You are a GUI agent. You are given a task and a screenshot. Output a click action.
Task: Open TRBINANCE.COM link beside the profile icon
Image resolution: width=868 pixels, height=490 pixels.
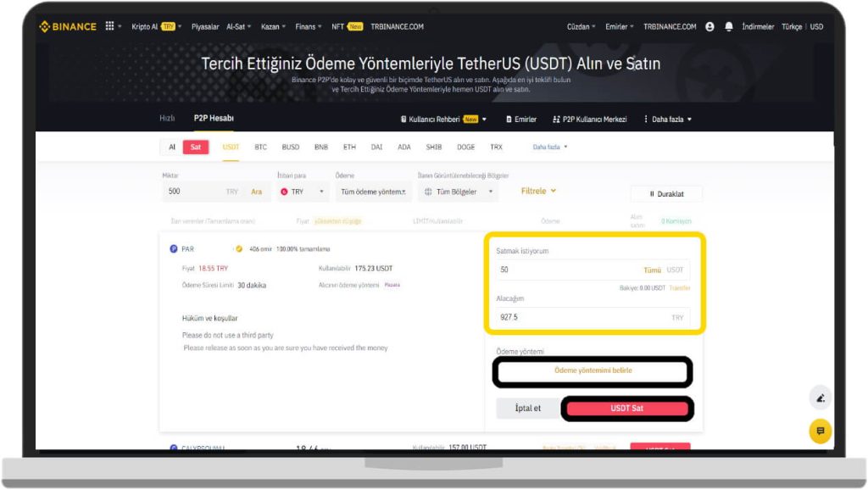670,26
